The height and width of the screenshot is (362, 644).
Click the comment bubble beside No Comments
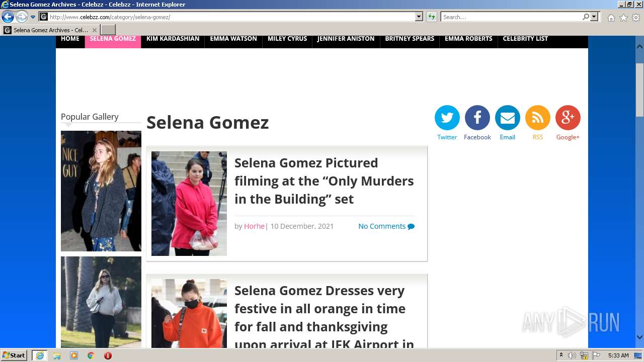click(x=411, y=226)
